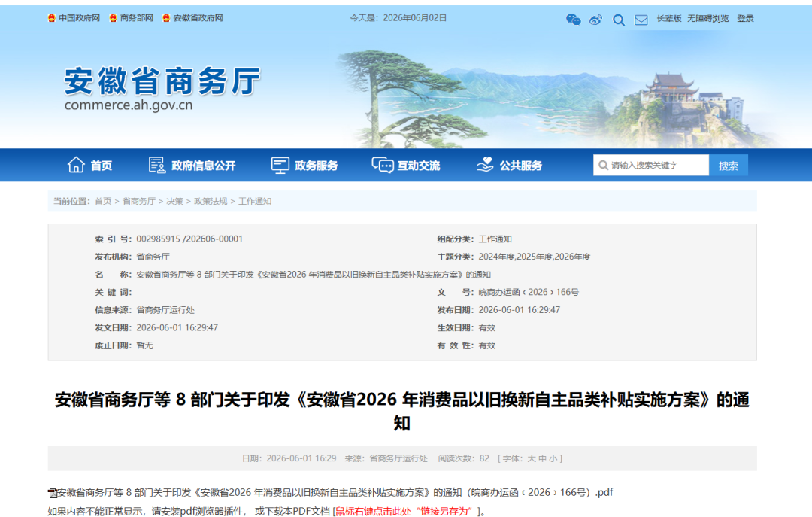Viewport: 812px width, 517px height.
Task: Click 主题分类 value 2024年度,2025年度,2026年度
Action: click(x=535, y=257)
